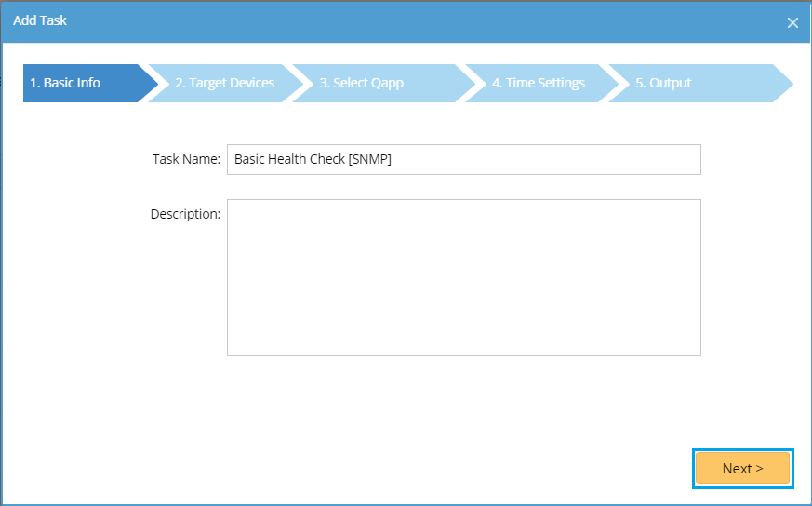Click the Add Task dialog title
812x506 pixels.
[x=40, y=20]
